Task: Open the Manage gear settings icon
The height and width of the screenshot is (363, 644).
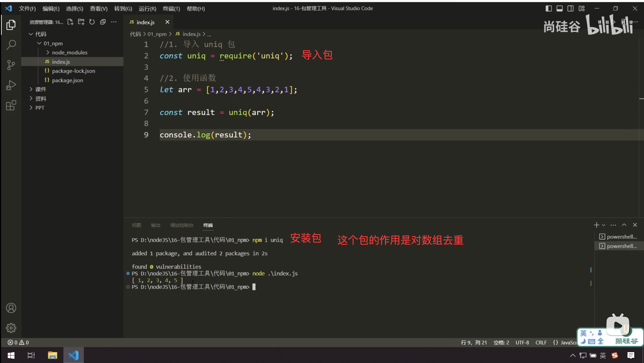Action: tap(11, 328)
